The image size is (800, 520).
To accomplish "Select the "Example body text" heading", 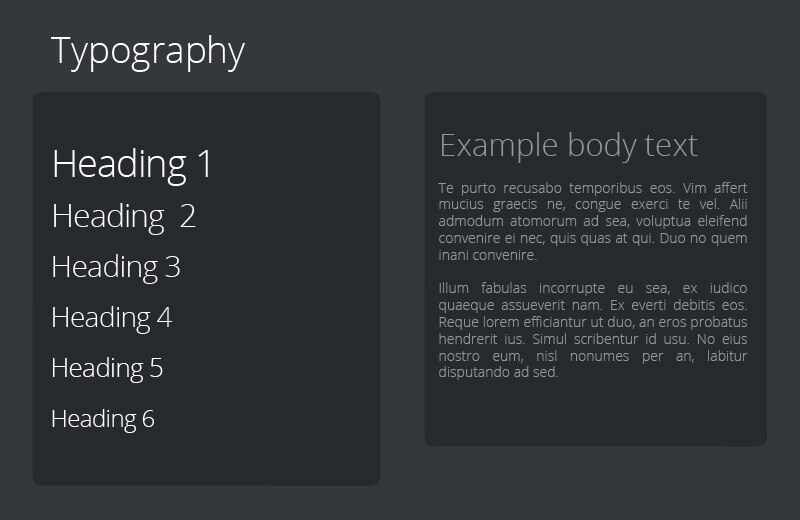I will [568, 145].
